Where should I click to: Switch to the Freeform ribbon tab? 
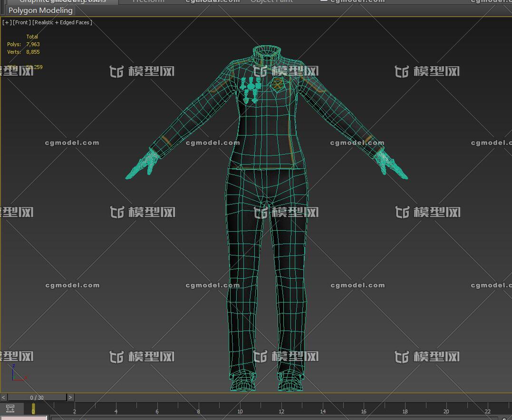pyautogui.click(x=148, y=1)
